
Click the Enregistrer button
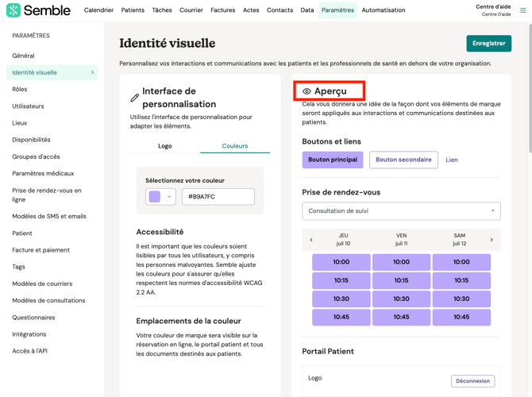488,44
